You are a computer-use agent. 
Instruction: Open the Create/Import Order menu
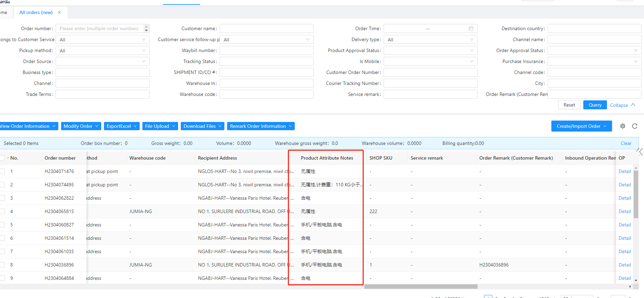click(581, 126)
